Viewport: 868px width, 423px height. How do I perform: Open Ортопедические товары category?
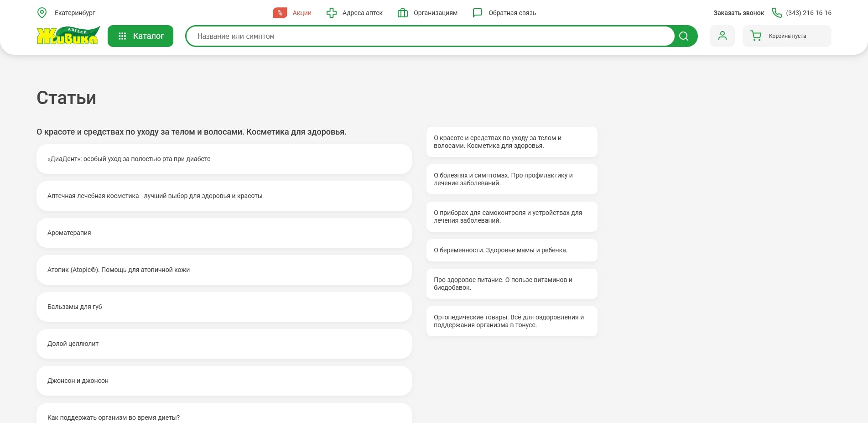[x=511, y=321]
